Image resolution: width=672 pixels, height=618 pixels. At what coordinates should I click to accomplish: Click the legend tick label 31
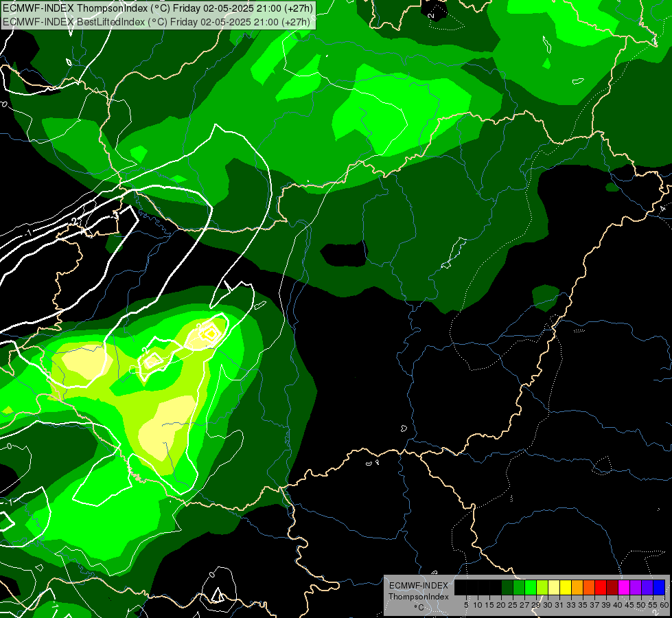pyautogui.click(x=559, y=605)
